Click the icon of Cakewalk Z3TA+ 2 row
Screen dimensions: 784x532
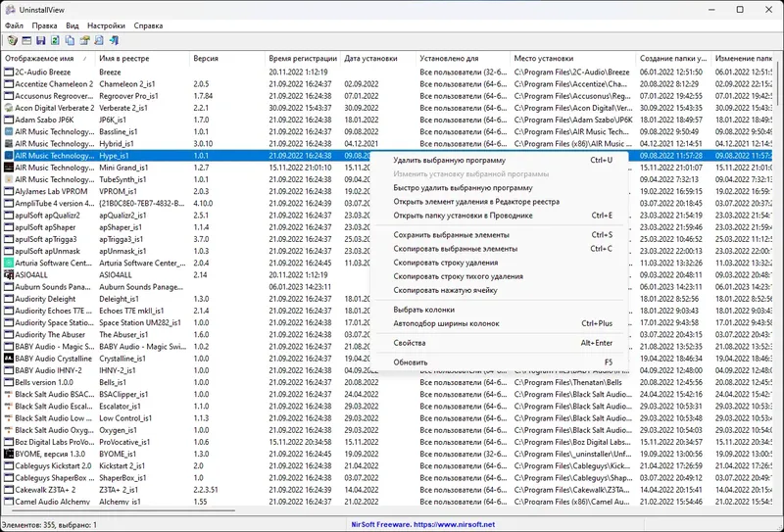tap(9, 490)
